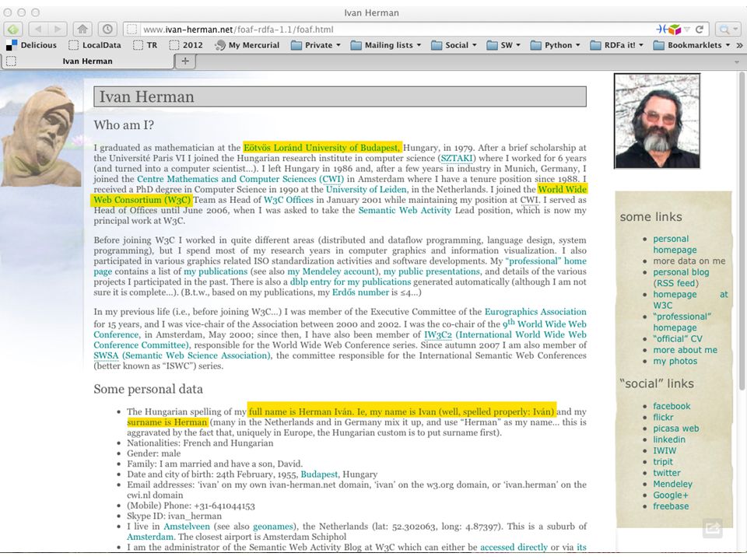Go back to the previous page
Image resolution: width=747 pixels, height=560 pixels.
38,29
